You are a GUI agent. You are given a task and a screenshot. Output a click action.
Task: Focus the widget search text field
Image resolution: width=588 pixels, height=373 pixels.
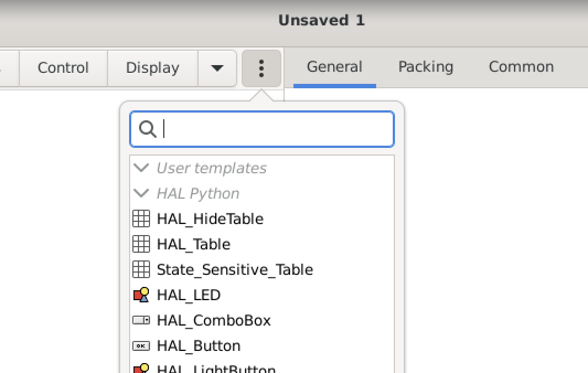[x=262, y=129]
